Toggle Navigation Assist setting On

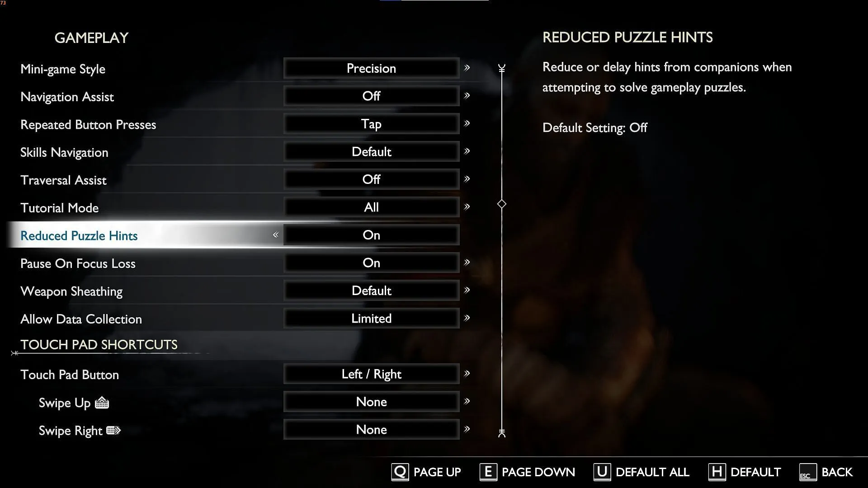(x=467, y=96)
